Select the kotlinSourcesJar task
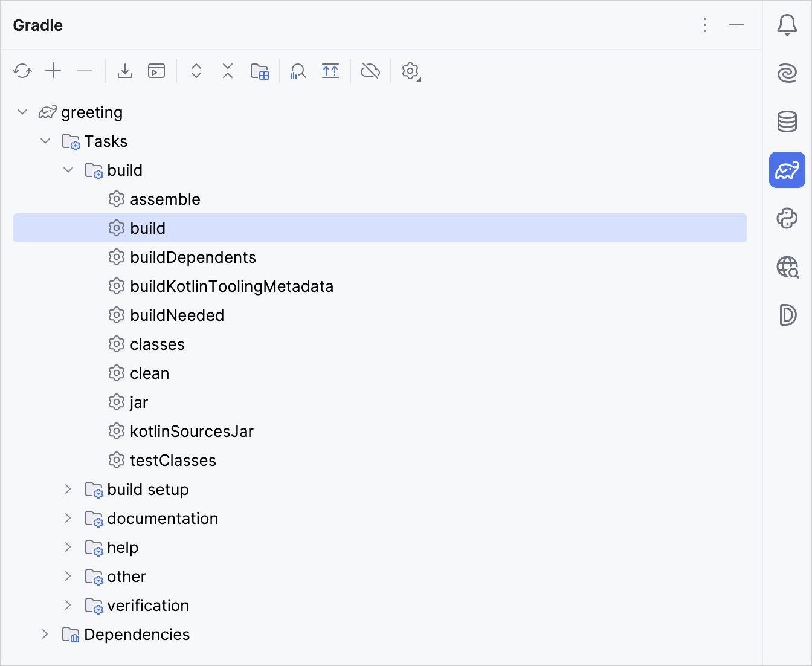Viewport: 812px width, 666px height. pos(192,432)
